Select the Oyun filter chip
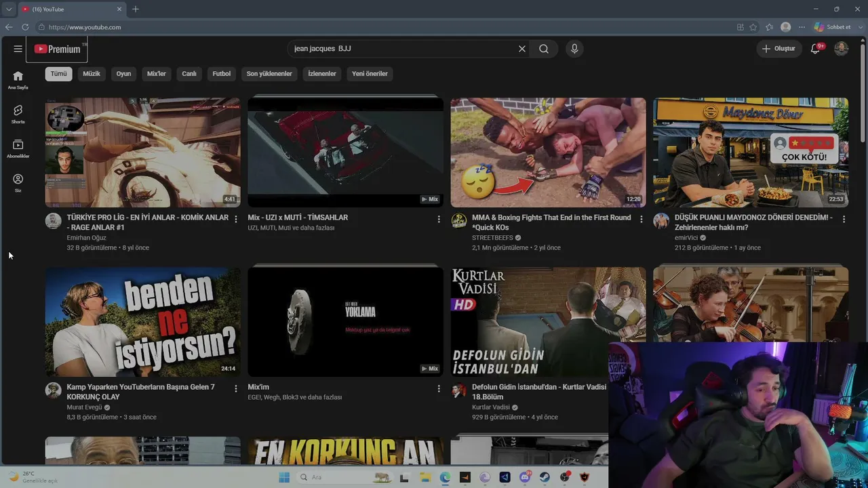Screen dimensions: 868x488 click(x=123, y=74)
